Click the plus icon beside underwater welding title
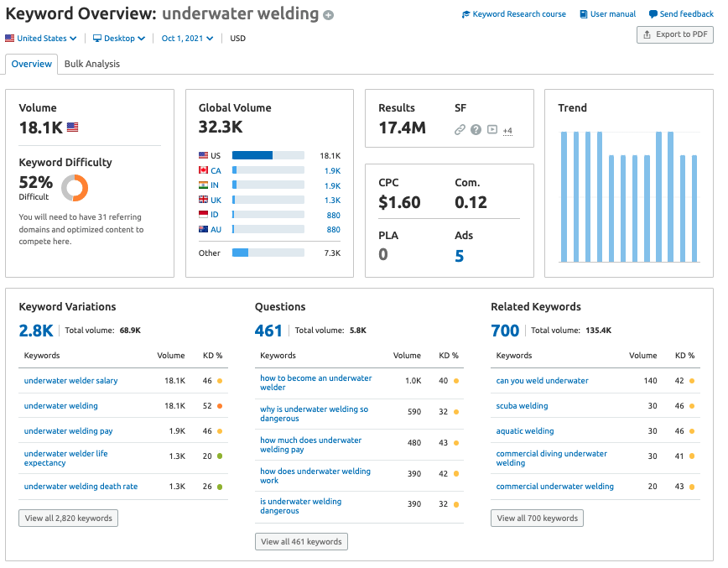This screenshot has height=568, width=728. coord(329,15)
